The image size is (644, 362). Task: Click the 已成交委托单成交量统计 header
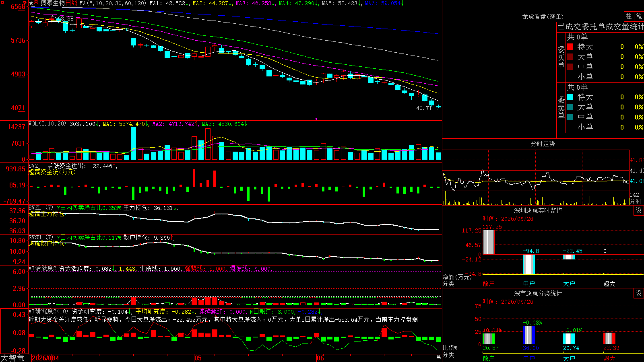[601, 27]
